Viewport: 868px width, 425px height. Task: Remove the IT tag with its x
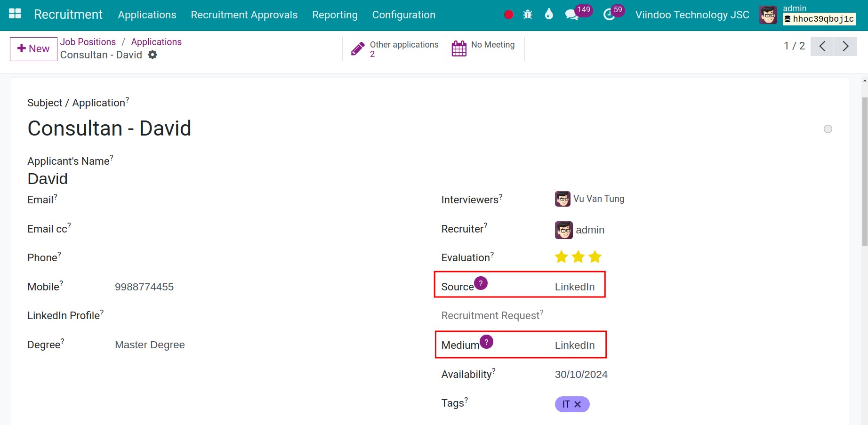(578, 404)
